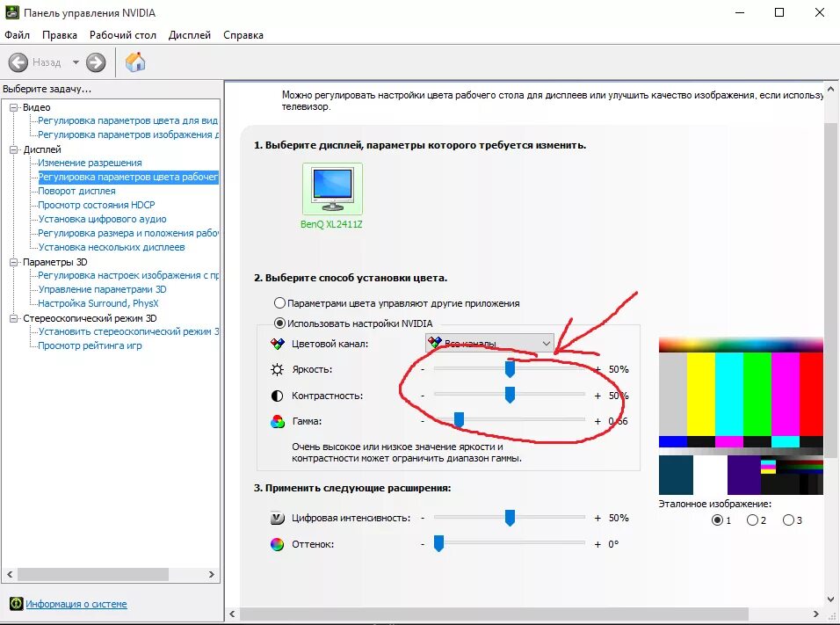Open the Цветовой канал dropdown
The image size is (840, 625).
click(x=489, y=343)
